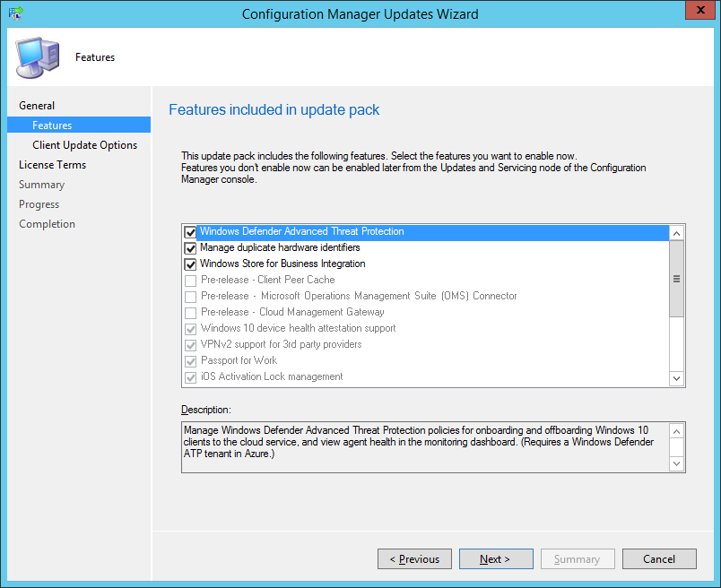Select iOS Activation Lock management text

pos(272,376)
